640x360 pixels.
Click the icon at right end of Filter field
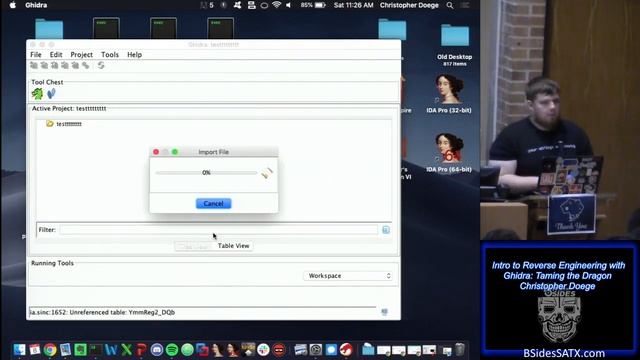click(x=386, y=230)
